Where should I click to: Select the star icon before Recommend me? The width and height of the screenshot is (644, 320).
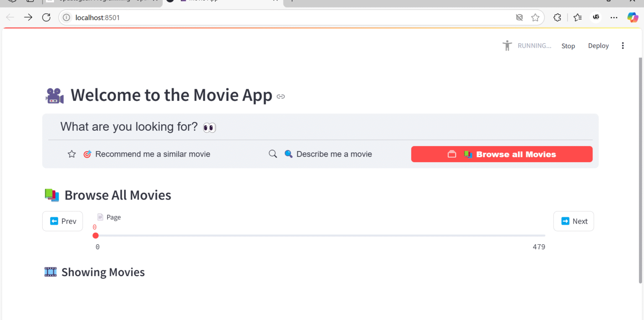71,154
